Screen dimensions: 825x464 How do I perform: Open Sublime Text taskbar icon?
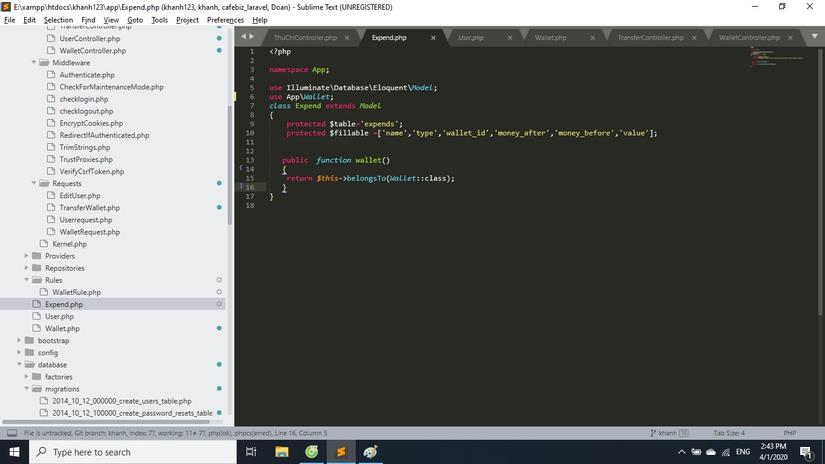pyautogui.click(x=341, y=452)
